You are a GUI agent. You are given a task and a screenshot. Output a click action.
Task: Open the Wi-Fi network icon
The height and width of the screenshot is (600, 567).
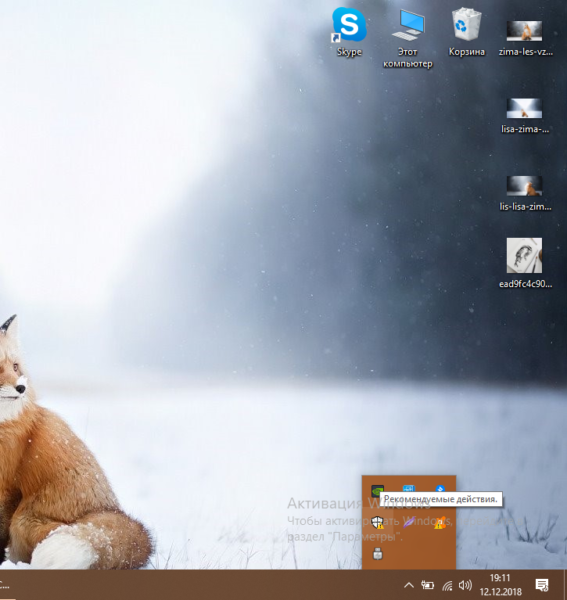tap(447, 585)
